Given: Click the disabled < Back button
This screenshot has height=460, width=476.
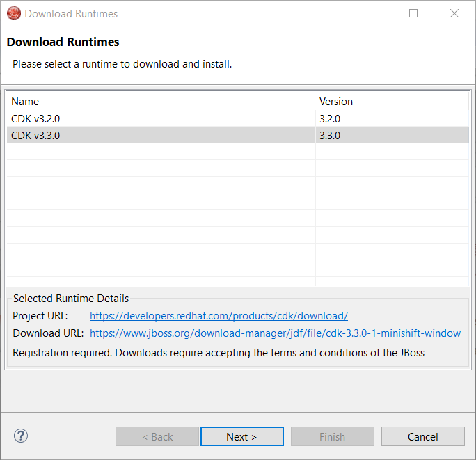Looking at the screenshot, I should tap(157, 436).
